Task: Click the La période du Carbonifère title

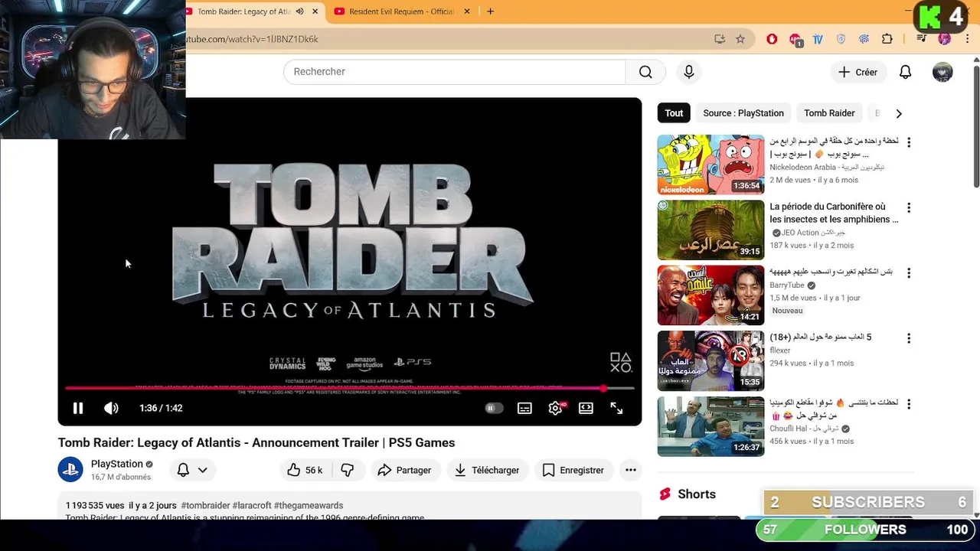Action: [834, 213]
